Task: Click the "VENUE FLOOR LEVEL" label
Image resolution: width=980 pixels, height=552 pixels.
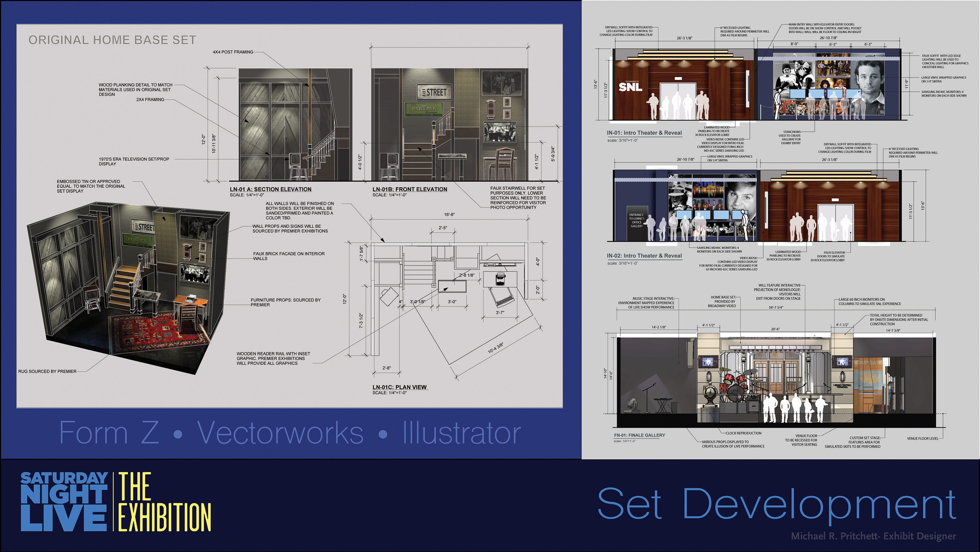Action: [923, 439]
